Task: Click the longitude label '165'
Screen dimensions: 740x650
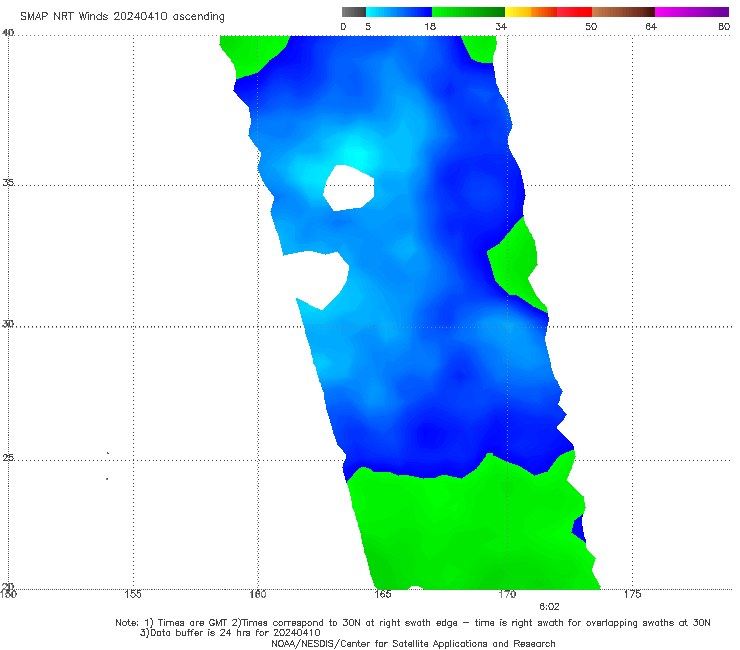Action: tap(383, 594)
